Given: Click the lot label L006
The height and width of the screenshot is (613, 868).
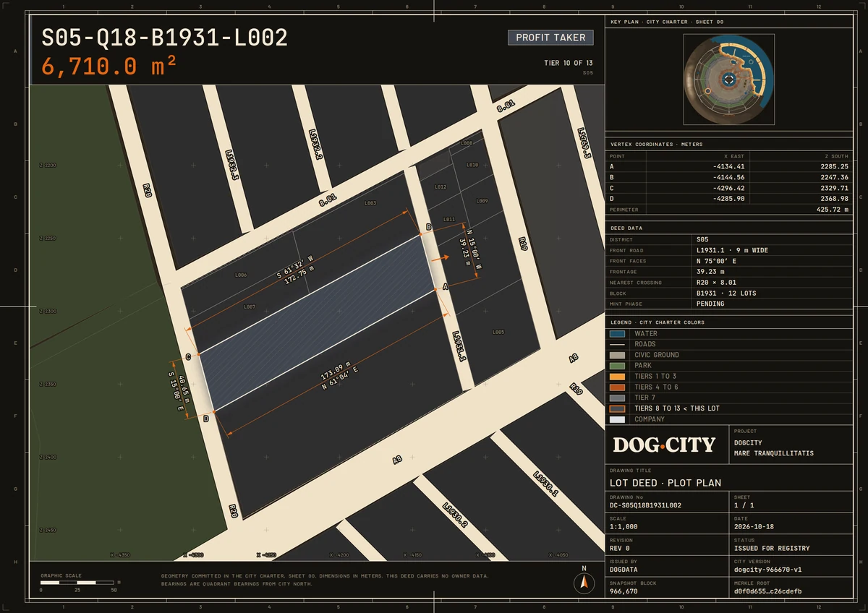Looking at the screenshot, I should [242, 275].
